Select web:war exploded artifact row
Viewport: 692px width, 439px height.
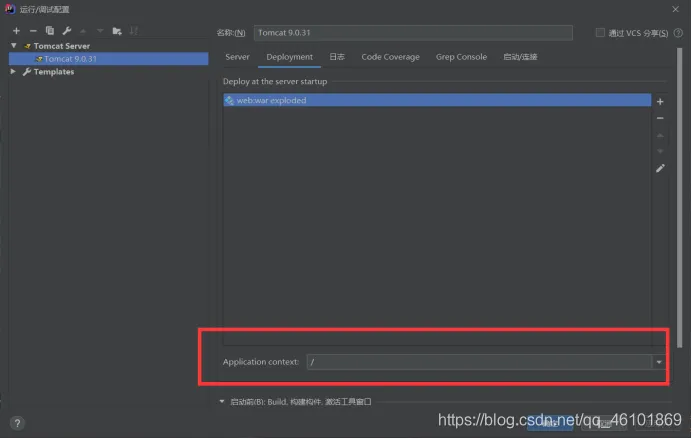[x=437, y=100]
